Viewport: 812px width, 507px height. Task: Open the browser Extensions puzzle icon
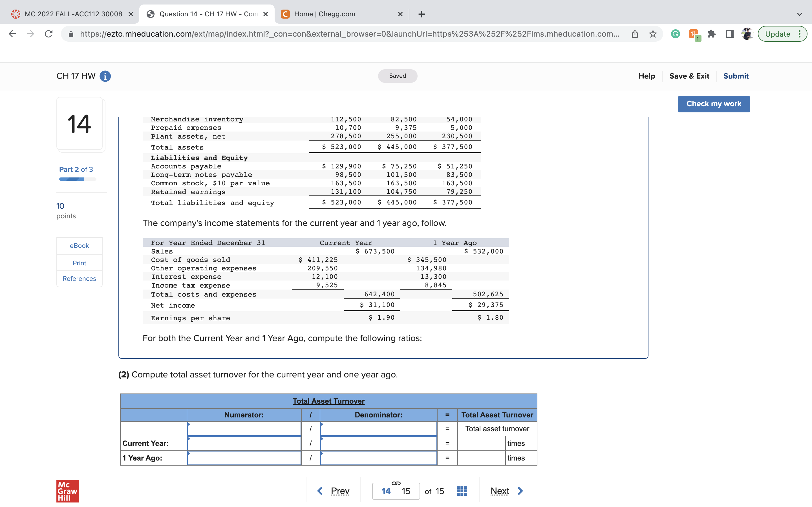click(x=711, y=34)
